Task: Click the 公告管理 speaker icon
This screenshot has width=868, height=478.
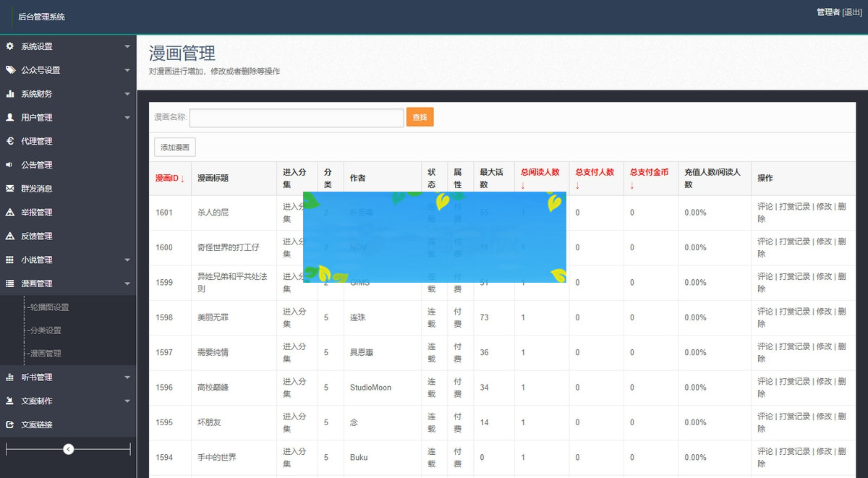Action: (x=9, y=164)
